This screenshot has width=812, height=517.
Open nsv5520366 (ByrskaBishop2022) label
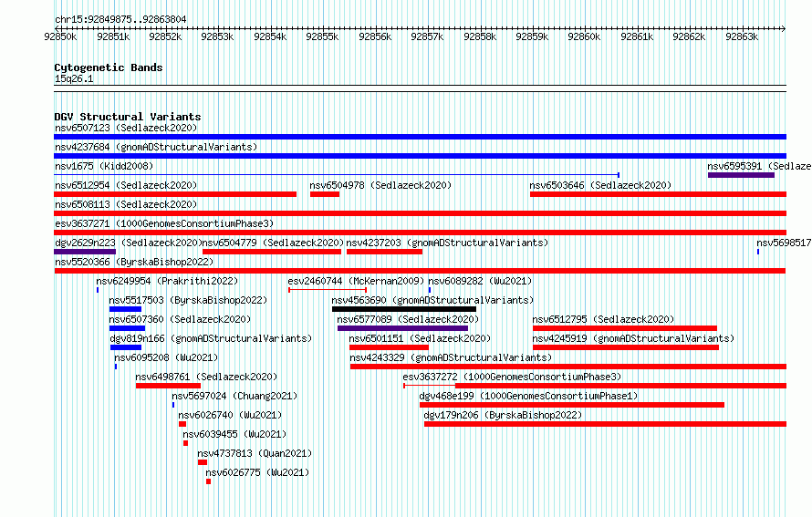134,262
